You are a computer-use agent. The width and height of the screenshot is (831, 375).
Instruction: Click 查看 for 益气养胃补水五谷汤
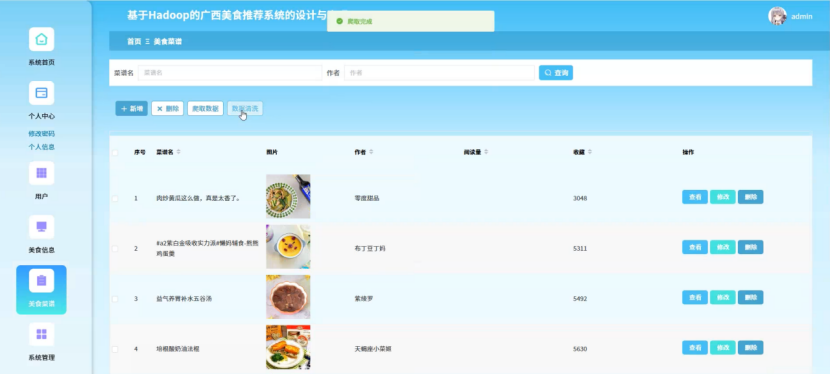click(695, 298)
